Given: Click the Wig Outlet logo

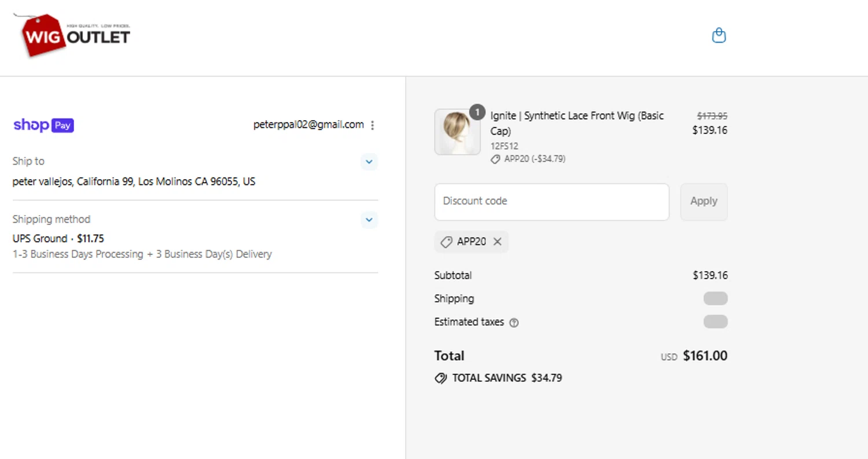Looking at the screenshot, I should tap(72, 35).
